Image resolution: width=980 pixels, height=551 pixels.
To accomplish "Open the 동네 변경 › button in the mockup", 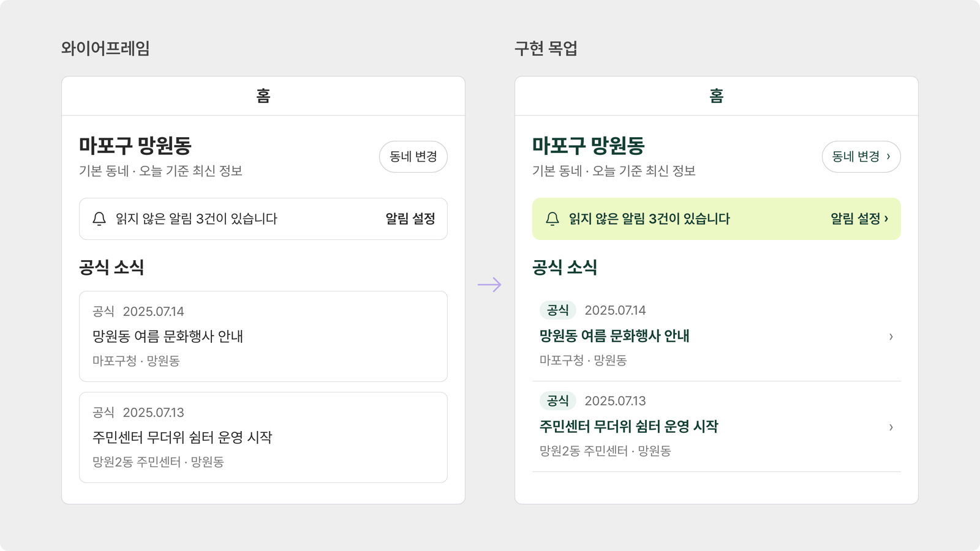I will (861, 157).
